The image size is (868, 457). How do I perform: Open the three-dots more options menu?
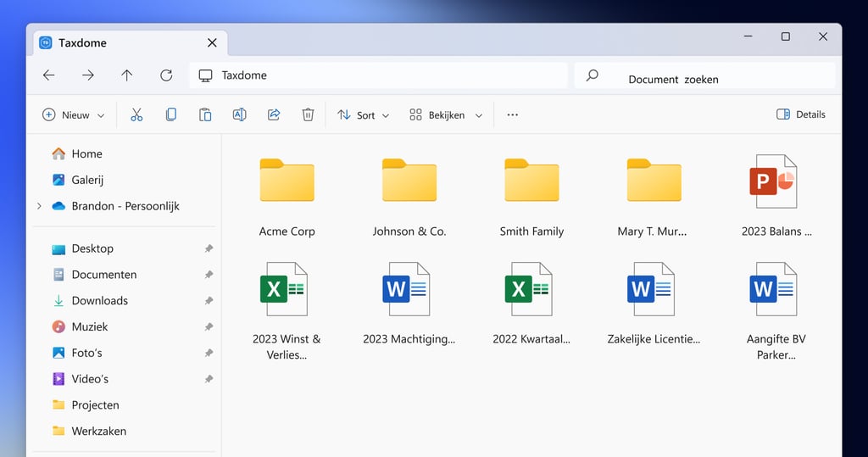(512, 114)
